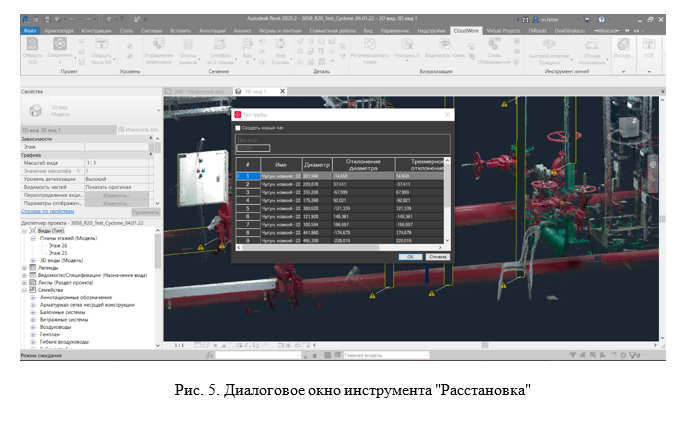
Task: Click 'Отмена' in the pipe type dialog
Action: 436,256
